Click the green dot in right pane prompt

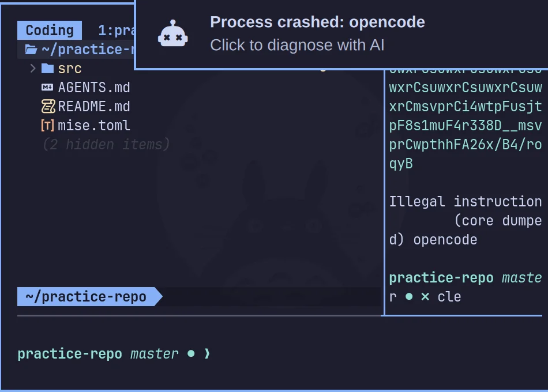[409, 297]
